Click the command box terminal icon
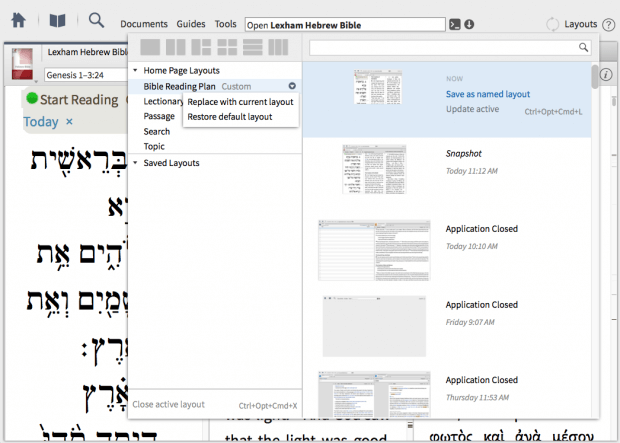620x443 pixels. tap(454, 24)
